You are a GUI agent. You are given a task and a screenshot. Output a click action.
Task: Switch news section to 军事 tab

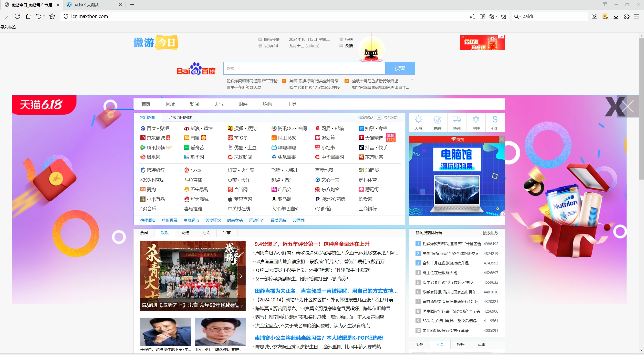227,233
